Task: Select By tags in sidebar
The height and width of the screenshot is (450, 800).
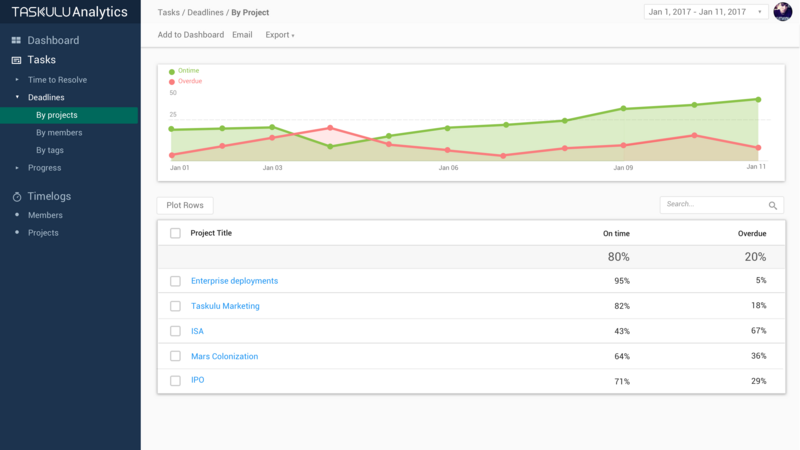Action: pyautogui.click(x=49, y=150)
